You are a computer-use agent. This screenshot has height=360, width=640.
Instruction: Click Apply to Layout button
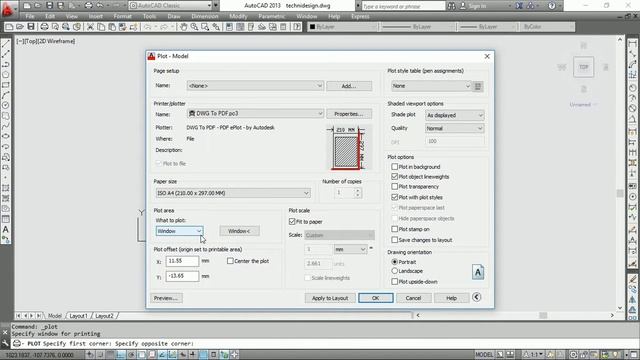pos(330,298)
